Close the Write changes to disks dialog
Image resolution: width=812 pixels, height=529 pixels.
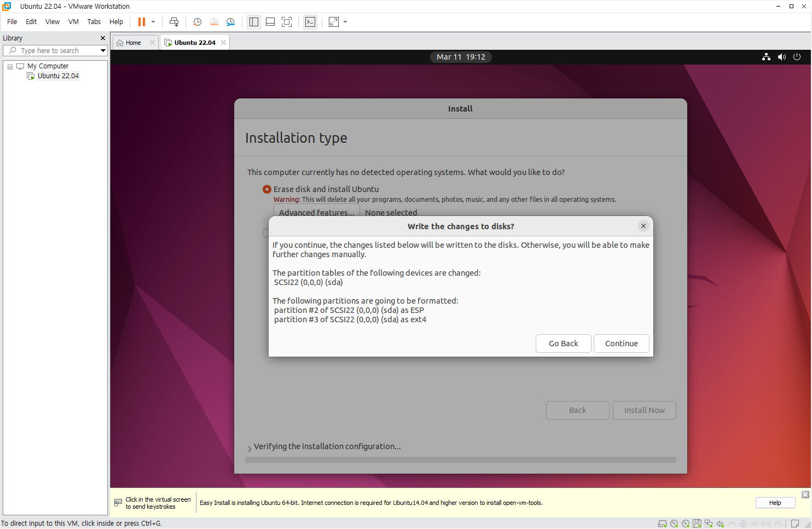tap(643, 226)
